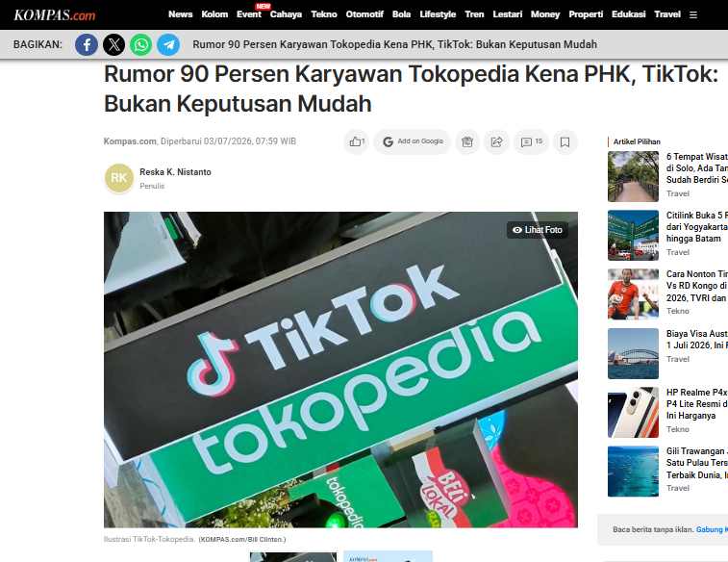Open the Travel menu

click(x=667, y=14)
